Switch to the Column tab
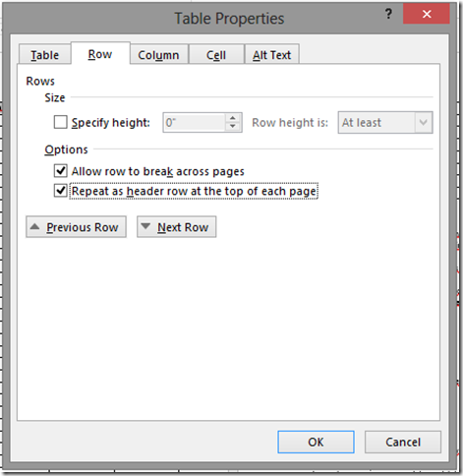The height and width of the screenshot is (476, 463). click(x=158, y=54)
